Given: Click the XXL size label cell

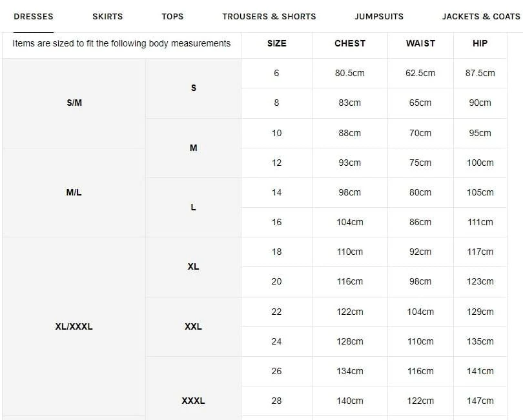Looking at the screenshot, I should point(193,326).
